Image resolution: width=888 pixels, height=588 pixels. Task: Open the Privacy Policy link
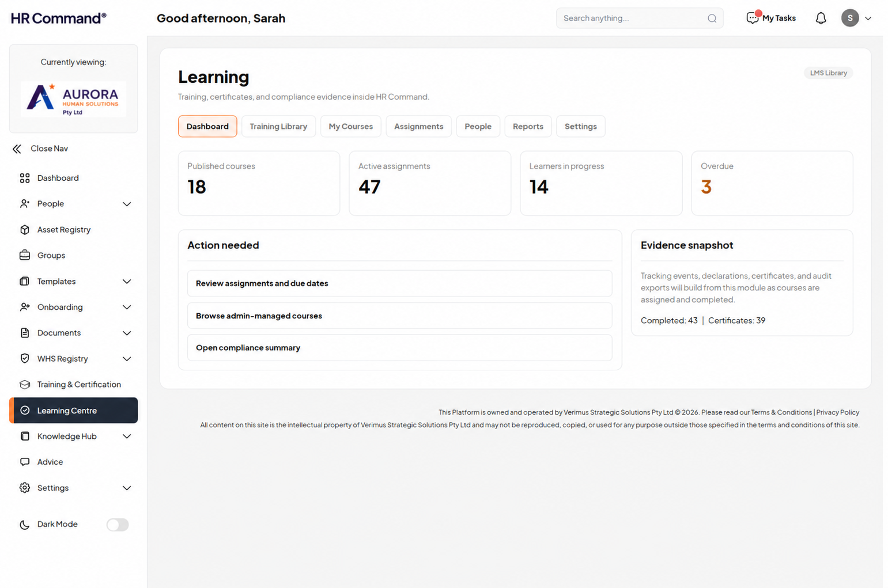pyautogui.click(x=837, y=412)
